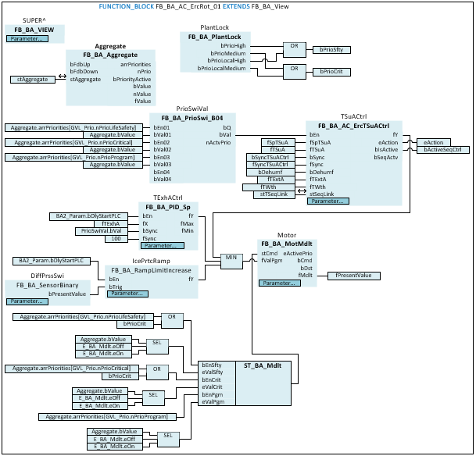The width and height of the screenshot is (476, 456).
Task: Select the bSyncTSuACtrl input box
Action: pos(270,158)
